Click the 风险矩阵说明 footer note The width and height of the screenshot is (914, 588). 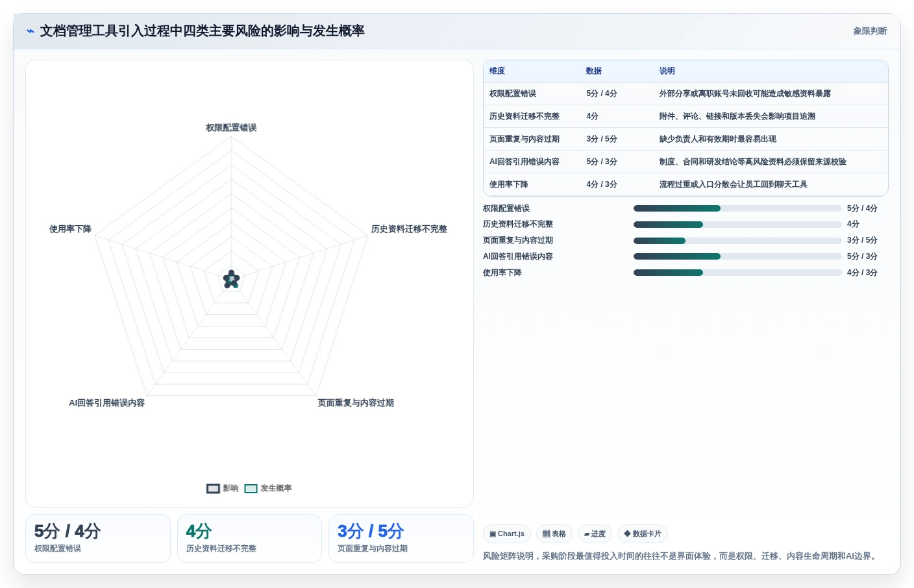pyautogui.click(x=681, y=556)
